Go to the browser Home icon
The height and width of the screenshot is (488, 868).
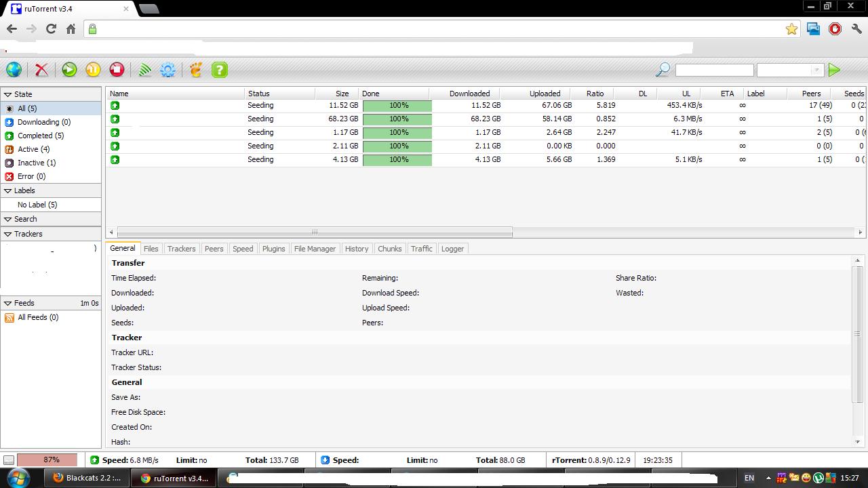(71, 28)
